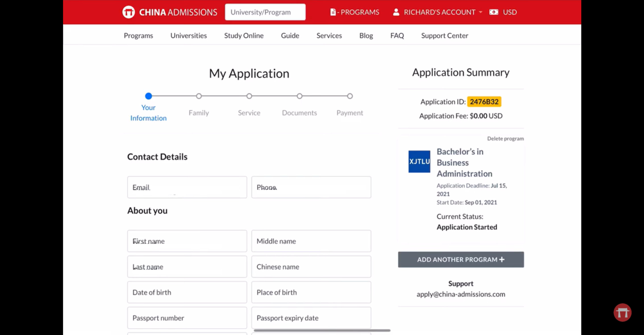
Task: Open the Date of birth picker field
Action: coord(187,292)
